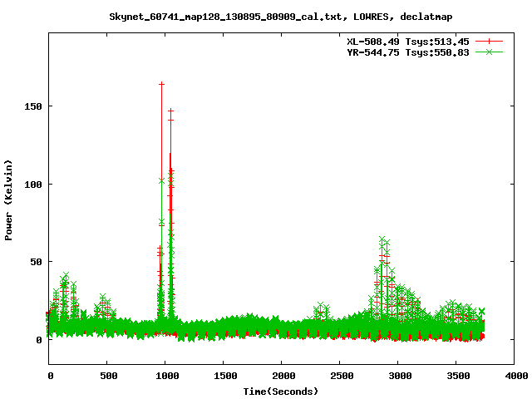The image size is (532, 399).
Task: Select the XL-508.49 Tsys:513.45 legend entry
Action: 408,42
